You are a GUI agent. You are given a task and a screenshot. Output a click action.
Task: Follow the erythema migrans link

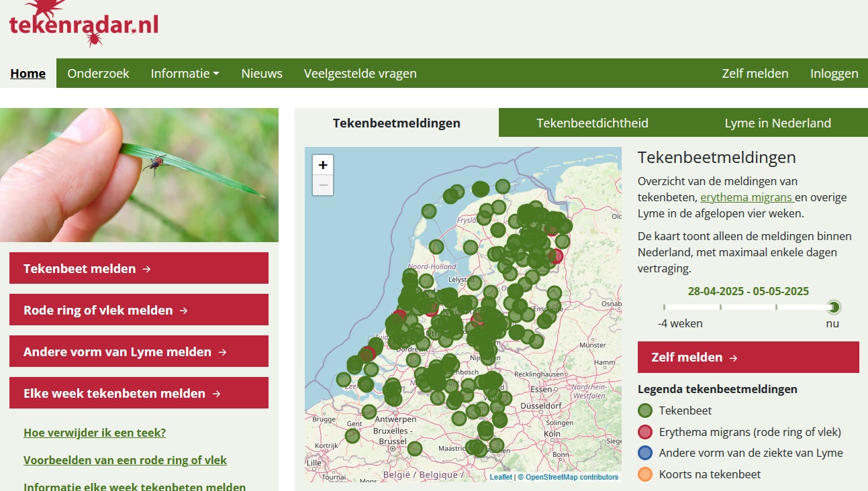746,198
